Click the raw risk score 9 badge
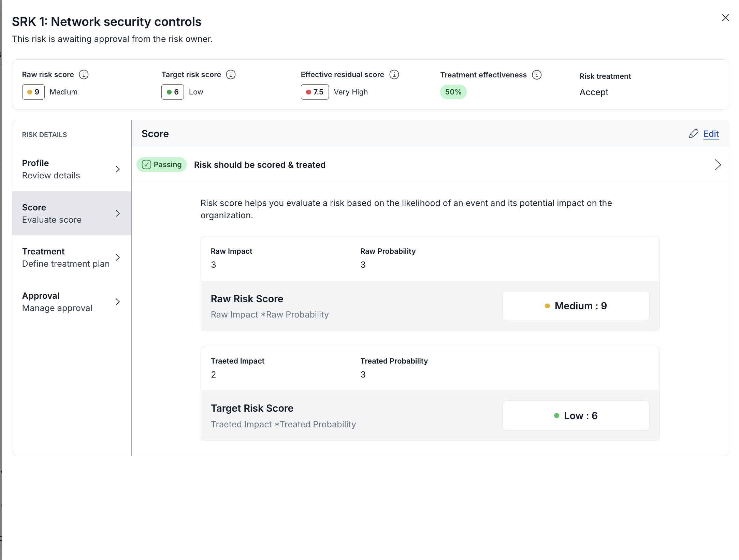The image size is (739, 560). click(x=33, y=92)
